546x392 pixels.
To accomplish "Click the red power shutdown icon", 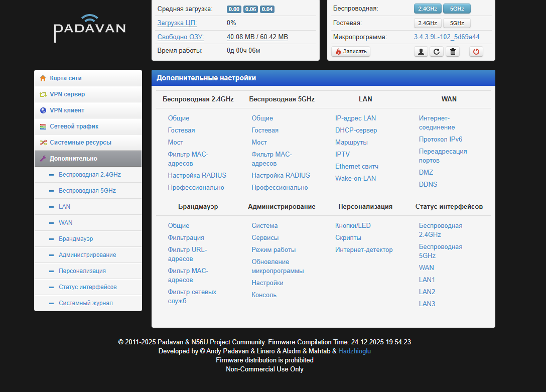I will coord(476,52).
